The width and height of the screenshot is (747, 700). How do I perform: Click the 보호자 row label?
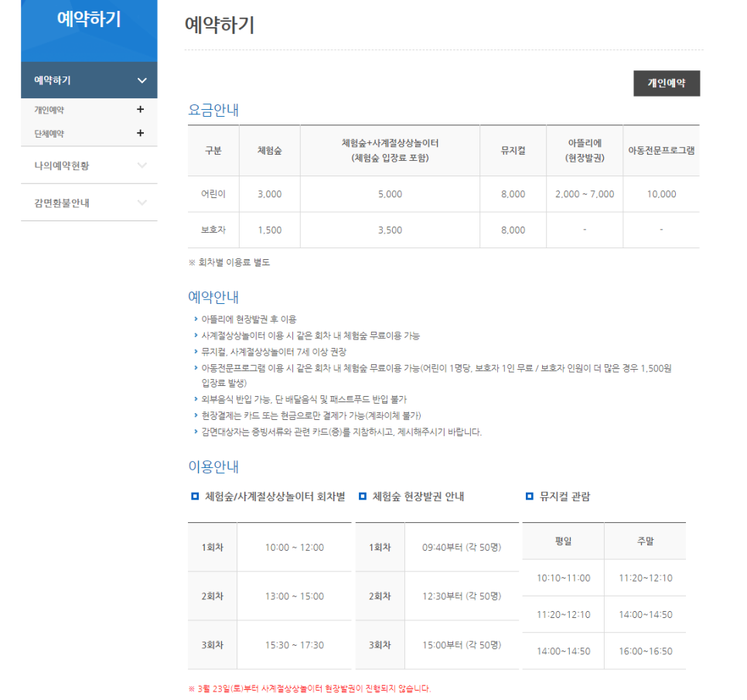point(213,230)
